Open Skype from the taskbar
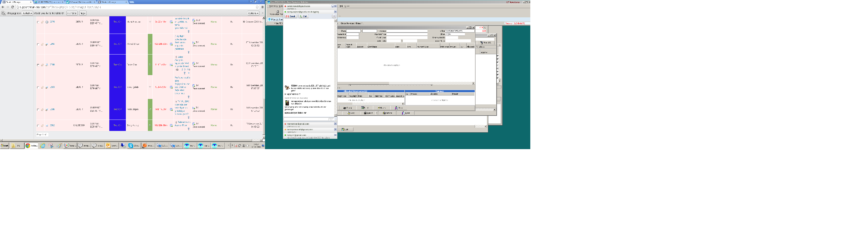The image size is (868, 244). click(134, 146)
